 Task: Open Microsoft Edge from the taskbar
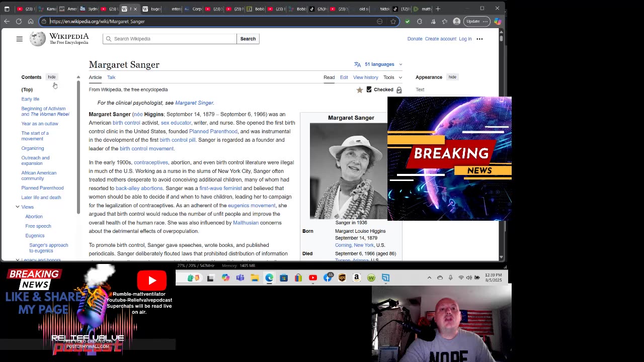tap(269, 278)
